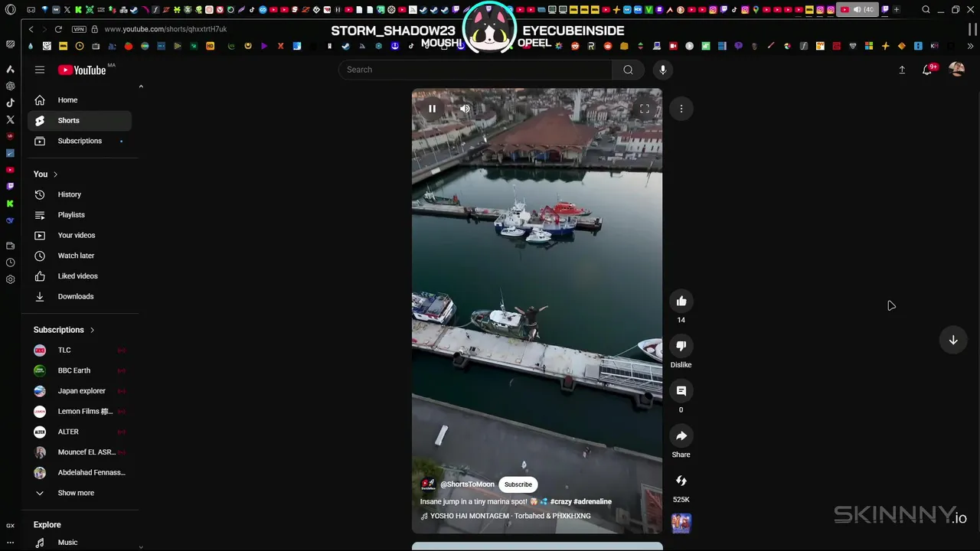980x551 pixels.
Task: Go back in the browser
Action: click(x=31, y=29)
